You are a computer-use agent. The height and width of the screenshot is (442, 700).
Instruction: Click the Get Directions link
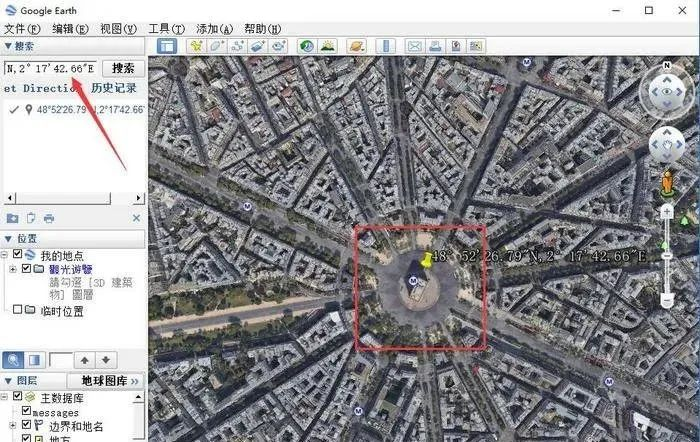(x=41, y=88)
